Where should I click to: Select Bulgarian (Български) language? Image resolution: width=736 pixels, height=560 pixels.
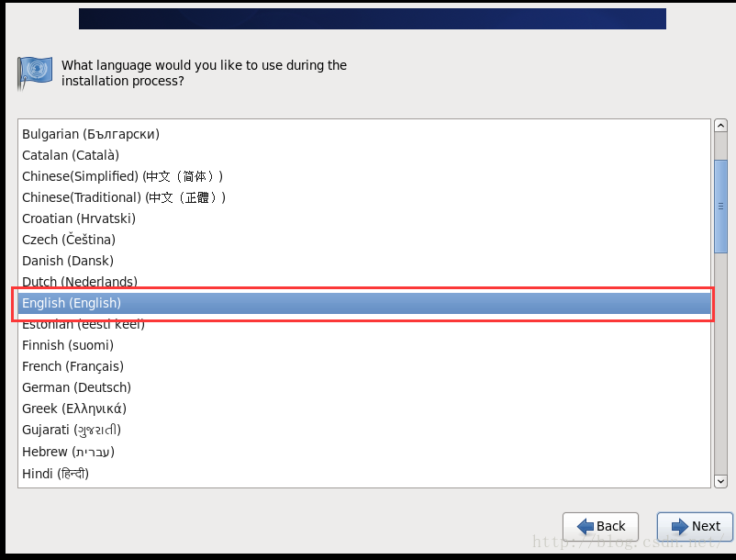[x=364, y=134]
